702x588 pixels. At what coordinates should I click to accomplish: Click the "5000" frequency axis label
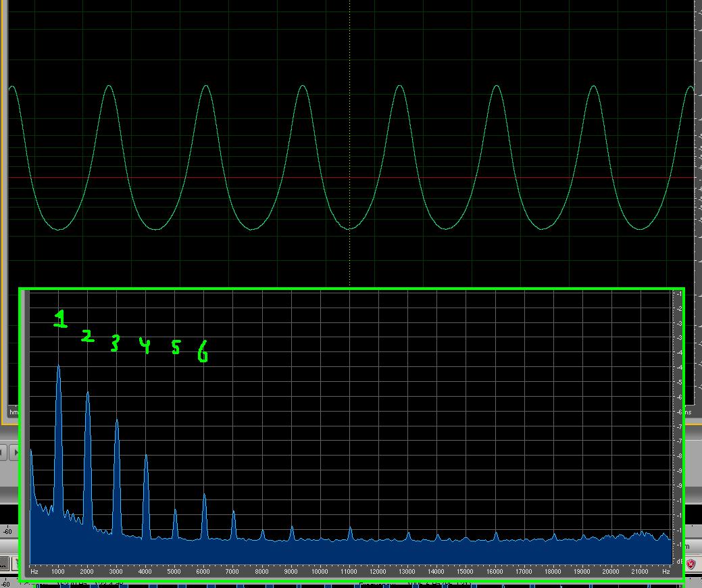pyautogui.click(x=174, y=571)
